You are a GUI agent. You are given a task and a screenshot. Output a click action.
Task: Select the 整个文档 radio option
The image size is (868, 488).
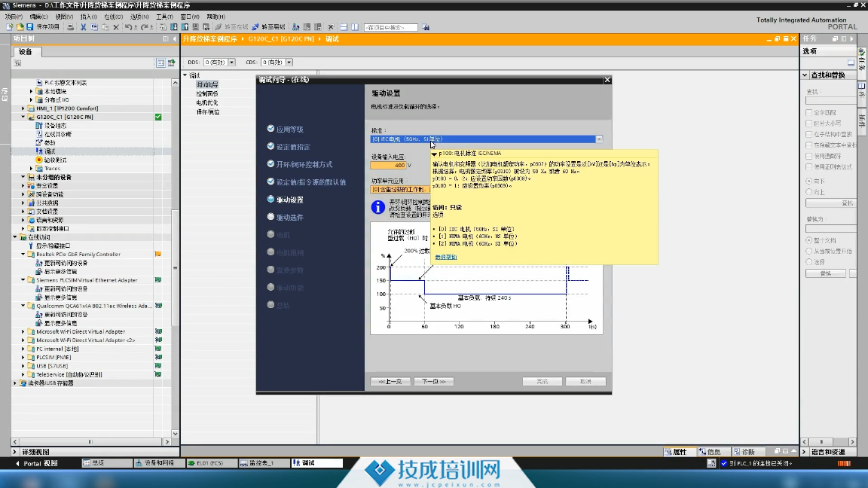[x=808, y=240]
